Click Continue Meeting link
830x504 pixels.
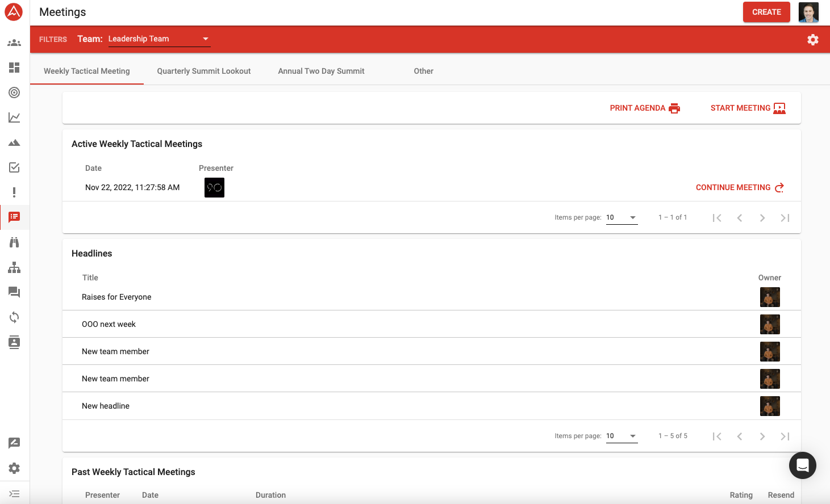(739, 188)
